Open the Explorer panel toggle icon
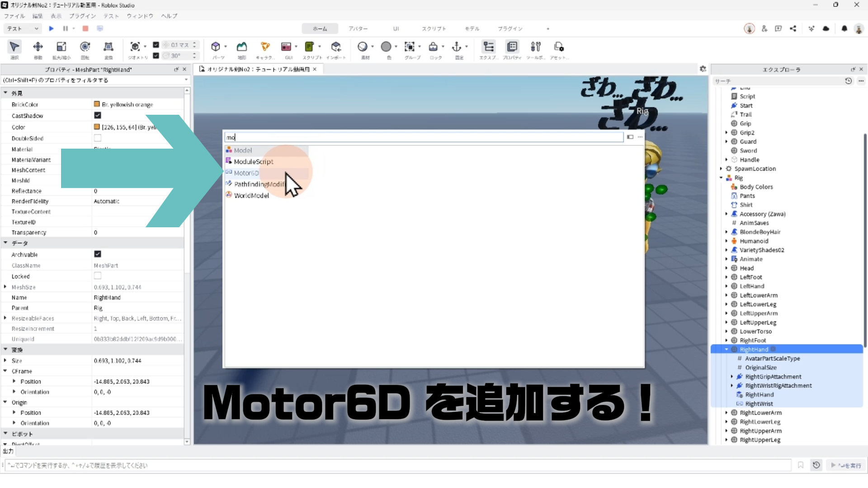Image resolution: width=868 pixels, height=488 pixels. (488, 47)
